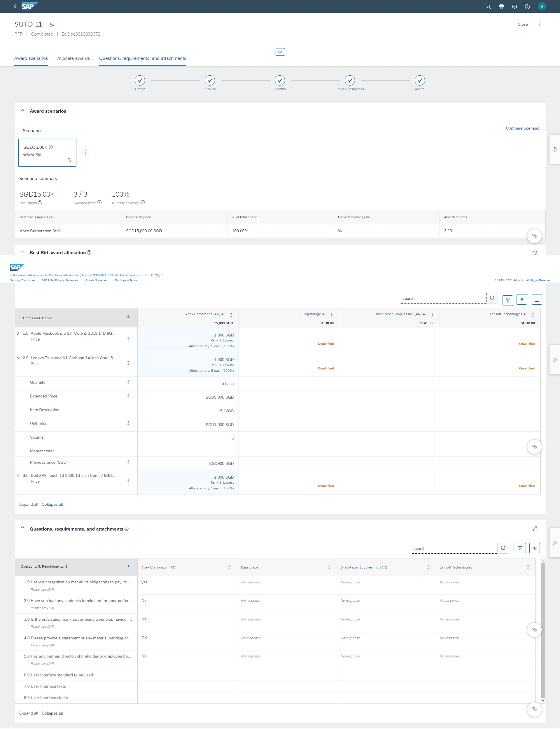The width and height of the screenshot is (560, 729).
Task: Click the visibility eye icon in allocation table
Action: [128, 318]
